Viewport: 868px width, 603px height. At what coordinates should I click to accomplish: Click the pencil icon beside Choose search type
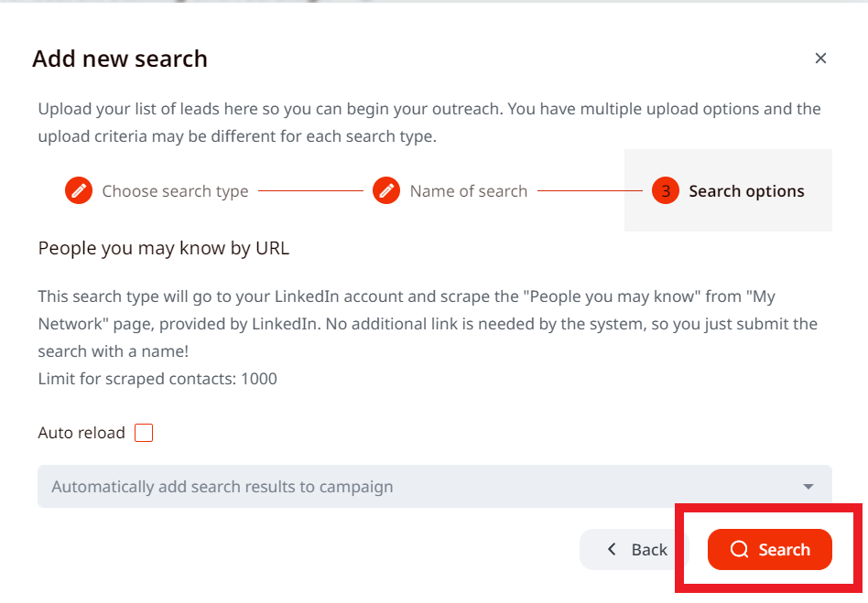point(79,191)
